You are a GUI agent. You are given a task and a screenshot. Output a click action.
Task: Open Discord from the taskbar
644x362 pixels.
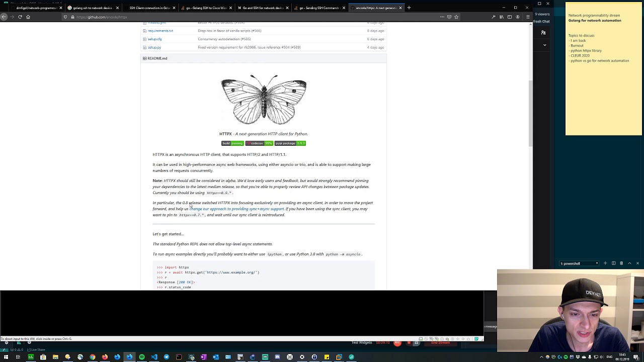pos(277,357)
